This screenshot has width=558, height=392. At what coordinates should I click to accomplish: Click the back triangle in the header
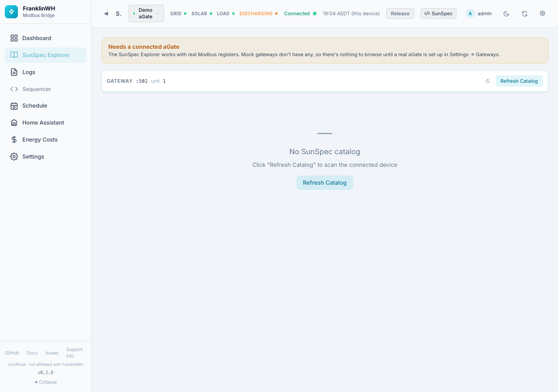pyautogui.click(x=106, y=14)
